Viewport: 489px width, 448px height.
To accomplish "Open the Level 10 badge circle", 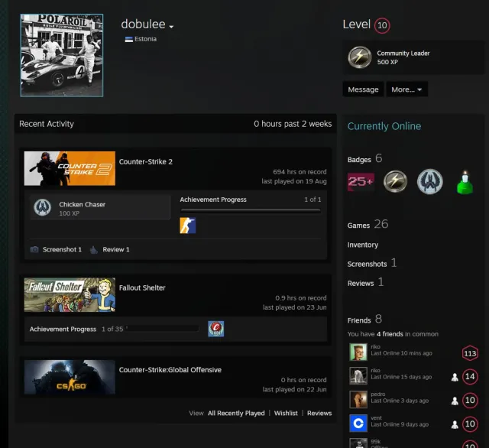I will pos(382,25).
